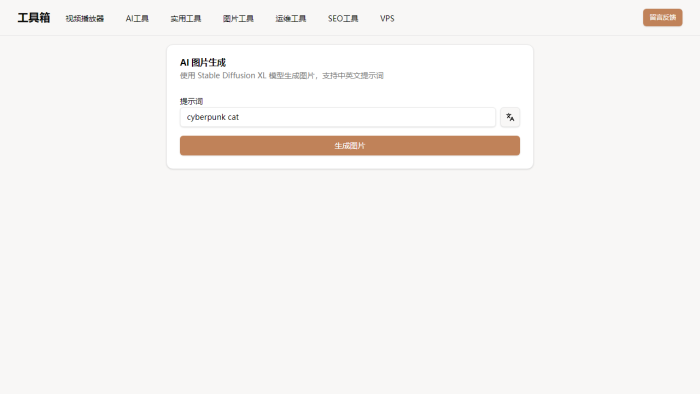Click the 留言反馈 feedback button
The width and height of the screenshot is (700, 394).
[662, 17]
